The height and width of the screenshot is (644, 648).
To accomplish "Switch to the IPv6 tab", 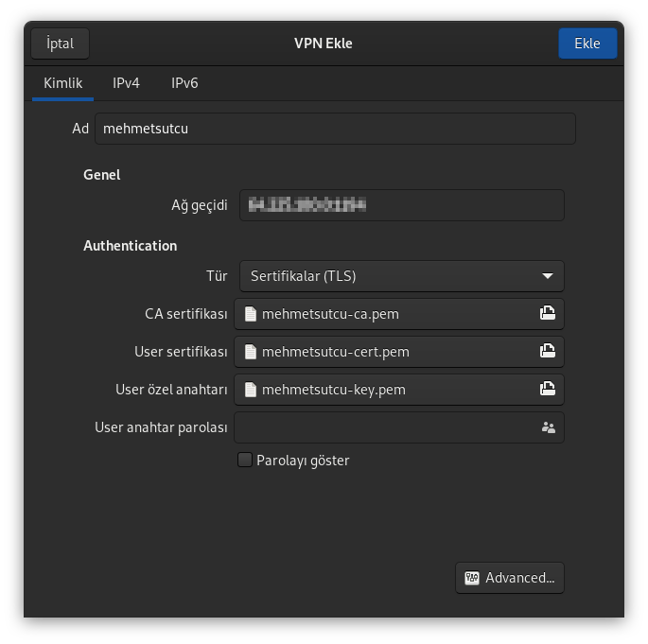I will click(x=184, y=83).
